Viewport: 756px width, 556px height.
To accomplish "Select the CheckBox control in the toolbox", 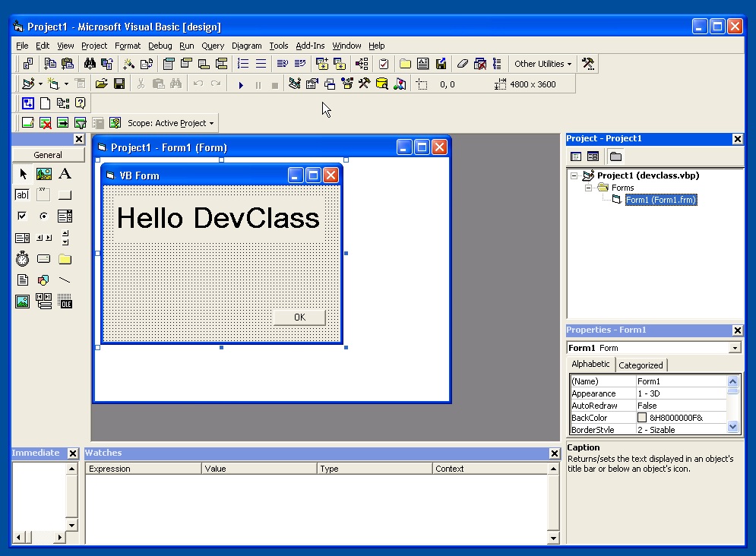I will point(22,216).
